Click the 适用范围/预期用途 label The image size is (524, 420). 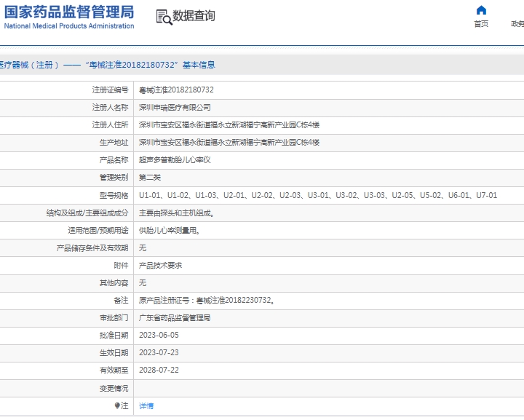pos(98,231)
